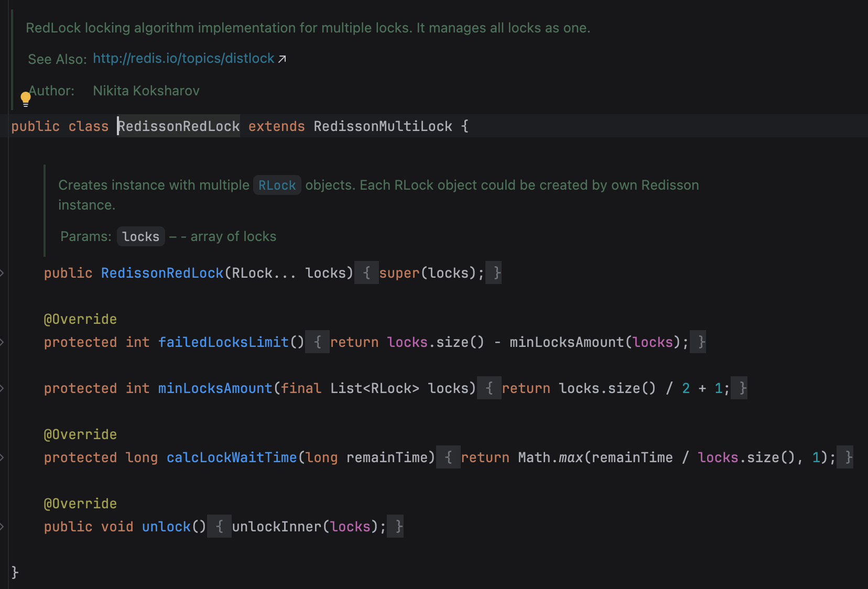
Task: Click the minLocksAmount call inside failedLocksLimit
Action: (568, 342)
